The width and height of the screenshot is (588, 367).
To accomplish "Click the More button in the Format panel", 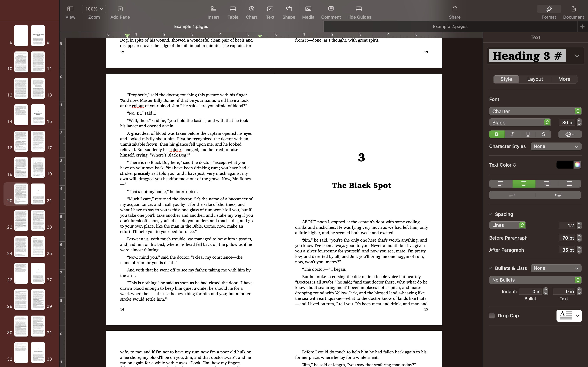I will pyautogui.click(x=564, y=79).
